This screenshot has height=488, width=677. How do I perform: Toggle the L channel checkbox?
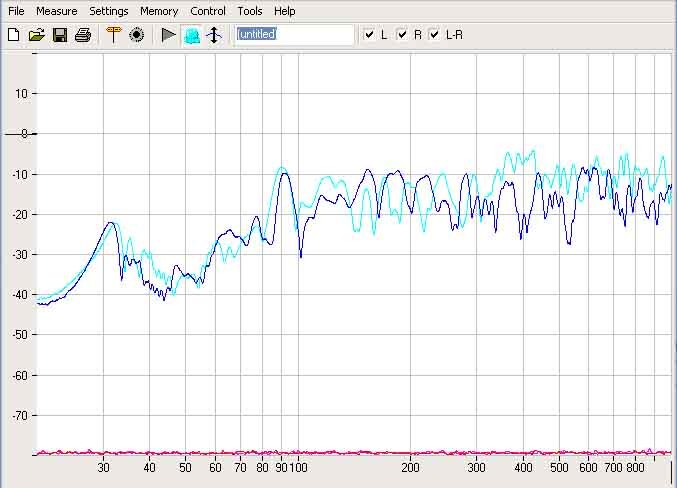369,35
